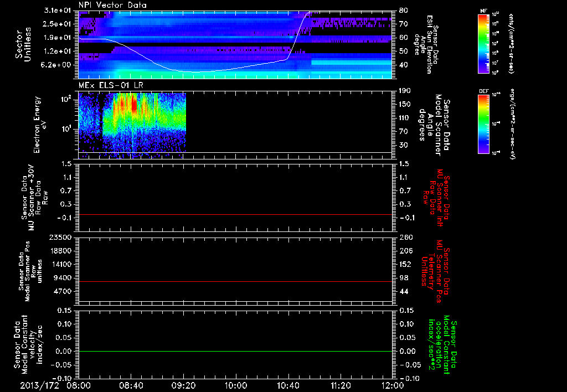The height and width of the screenshot is (392, 567).
Task: Click the MU Scanner +30V Raw Data axis title
Action: tap(34, 197)
